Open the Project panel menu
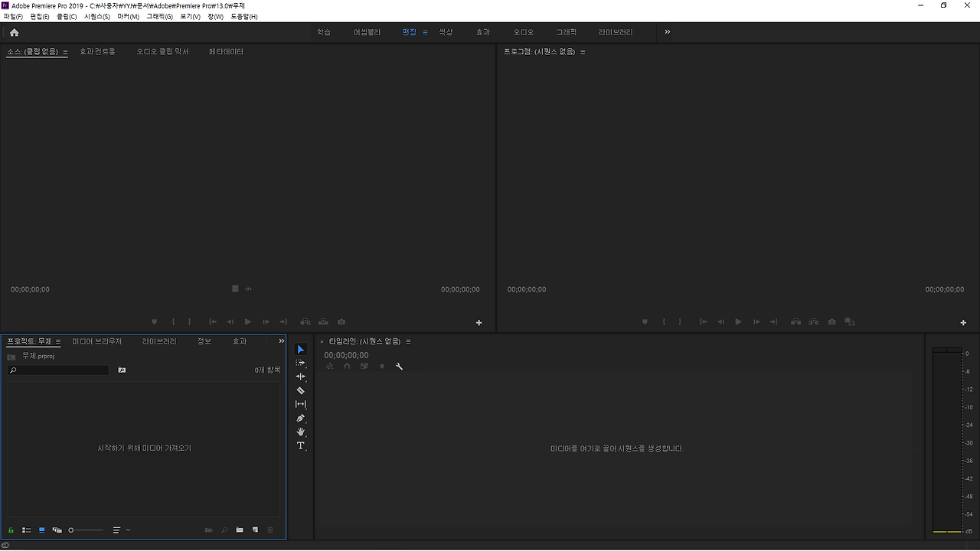This screenshot has width=980, height=551. coord(58,341)
